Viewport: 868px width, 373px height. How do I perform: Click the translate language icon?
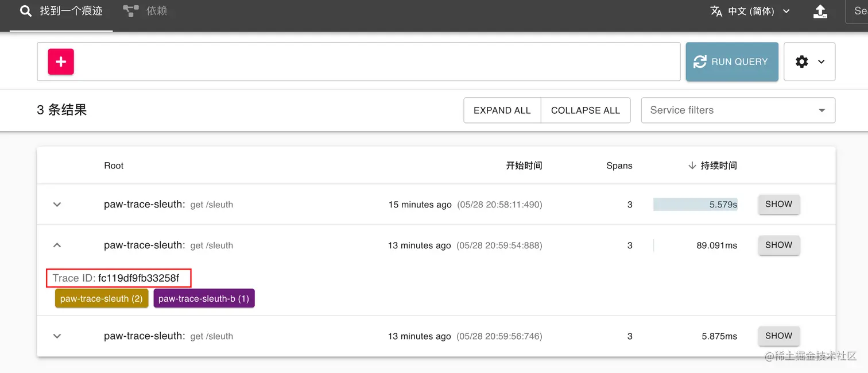tap(716, 11)
